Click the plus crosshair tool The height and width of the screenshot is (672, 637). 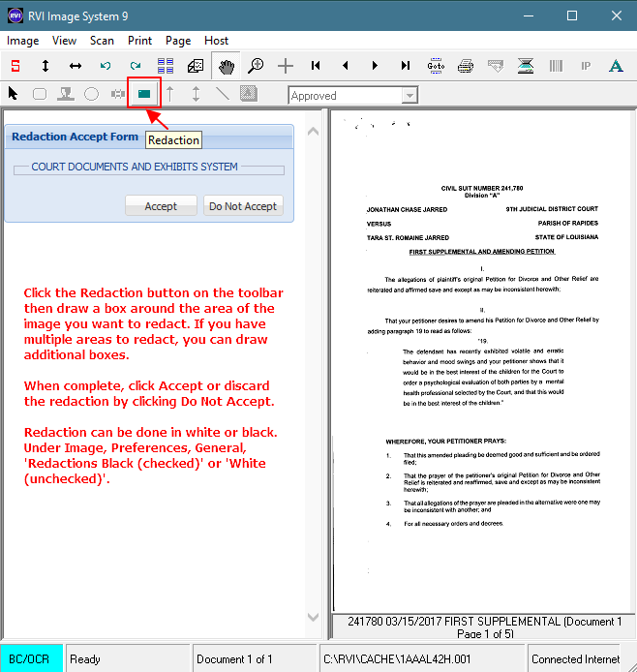tap(286, 66)
